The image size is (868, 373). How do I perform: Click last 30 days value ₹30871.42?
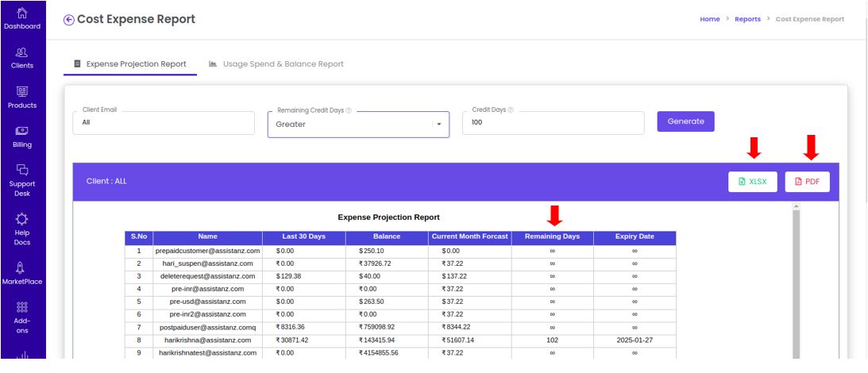pos(292,340)
